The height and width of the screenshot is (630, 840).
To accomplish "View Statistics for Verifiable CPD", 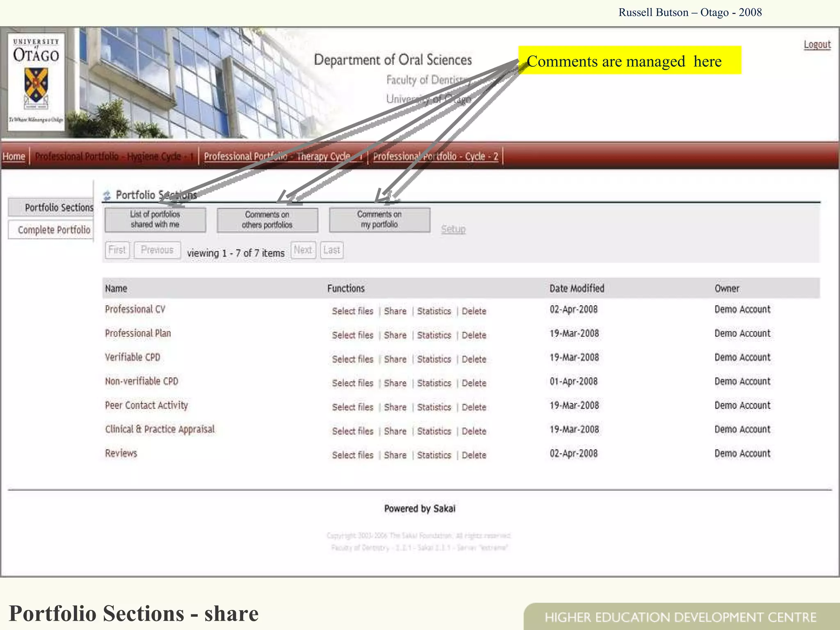I will 434,359.
